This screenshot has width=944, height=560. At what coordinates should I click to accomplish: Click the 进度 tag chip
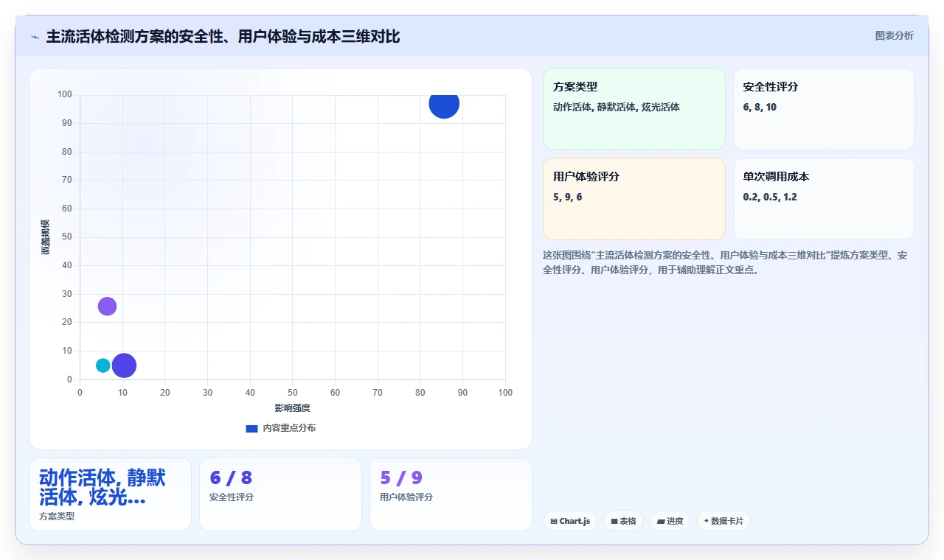670,521
